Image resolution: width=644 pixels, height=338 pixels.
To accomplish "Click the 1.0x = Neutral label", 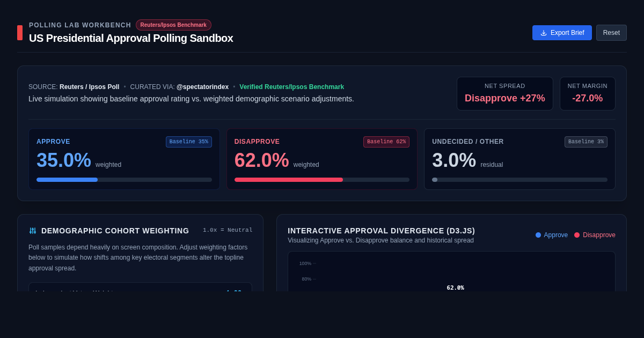I will click(228, 230).
